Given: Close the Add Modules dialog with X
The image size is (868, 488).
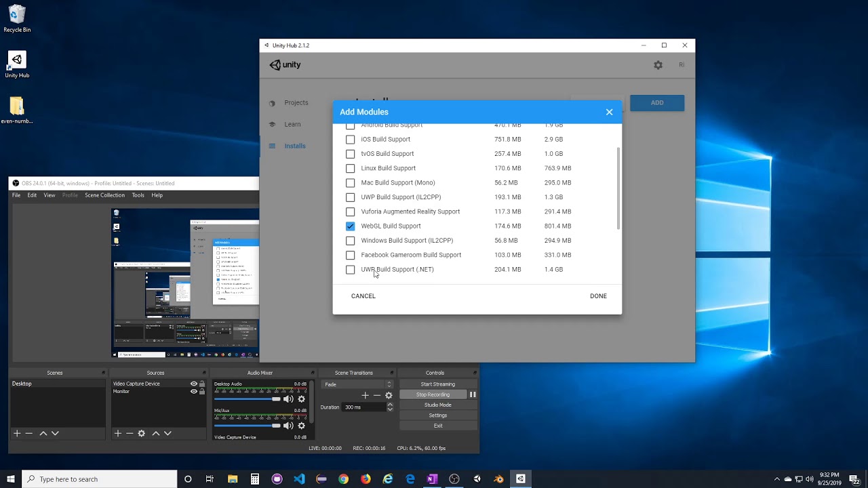Looking at the screenshot, I should [609, 112].
